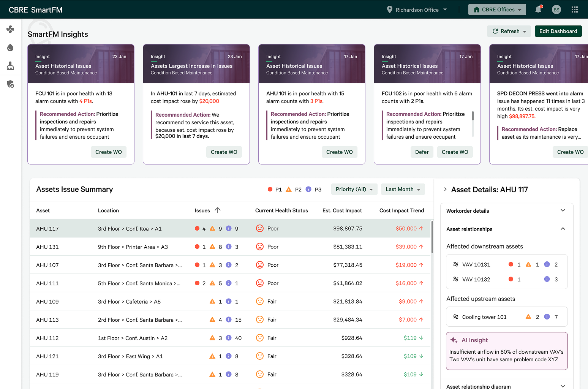Select the AHU 131 table row
Viewport: 588px width, 389px height.
(x=230, y=247)
